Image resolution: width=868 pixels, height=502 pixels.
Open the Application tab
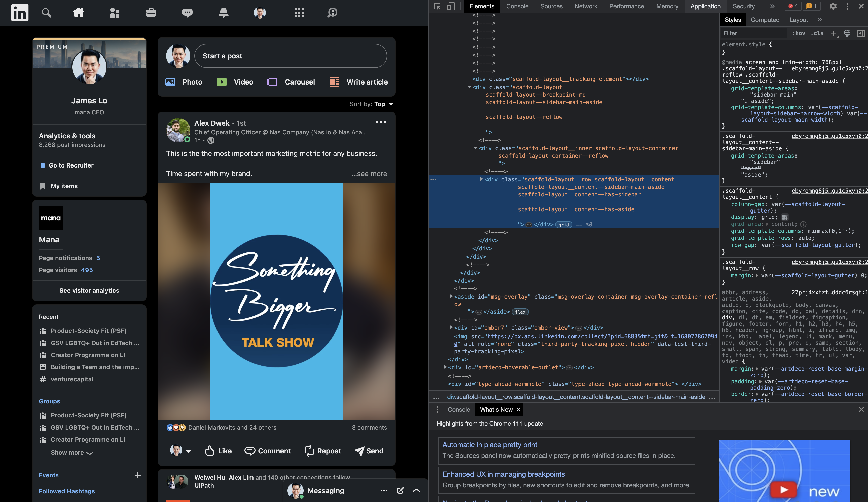tap(705, 6)
